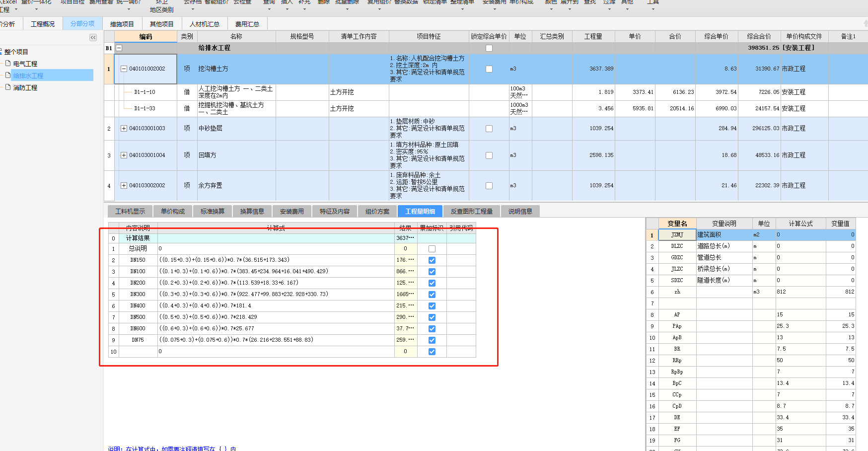Switch to the 工程概况 tab
The width and height of the screenshot is (868, 451).
[x=43, y=24]
